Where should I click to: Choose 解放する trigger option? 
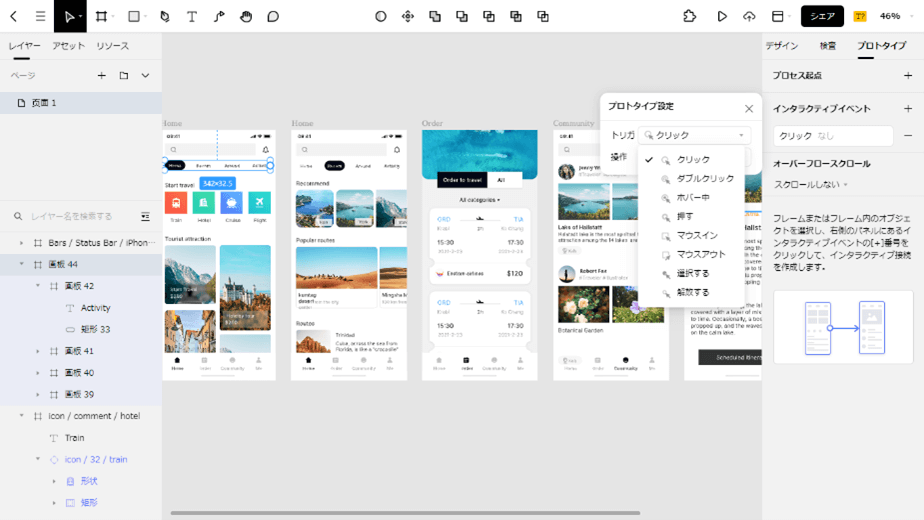(x=690, y=292)
